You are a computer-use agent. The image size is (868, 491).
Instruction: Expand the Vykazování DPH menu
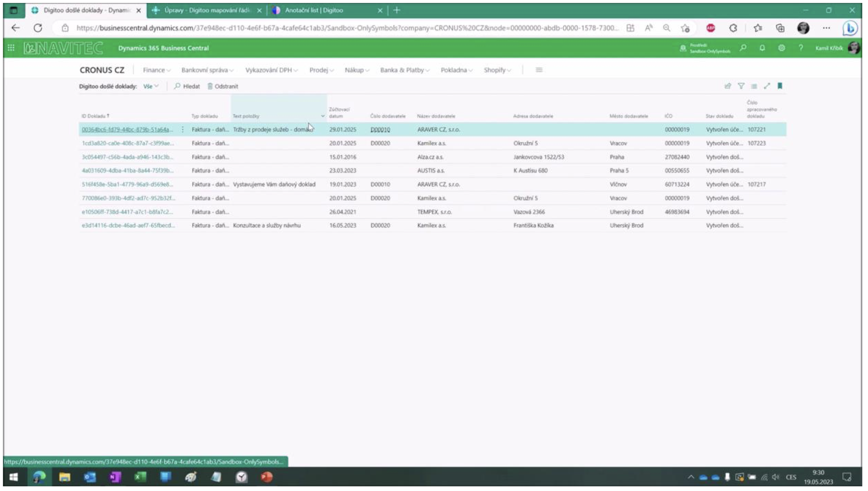tap(271, 70)
